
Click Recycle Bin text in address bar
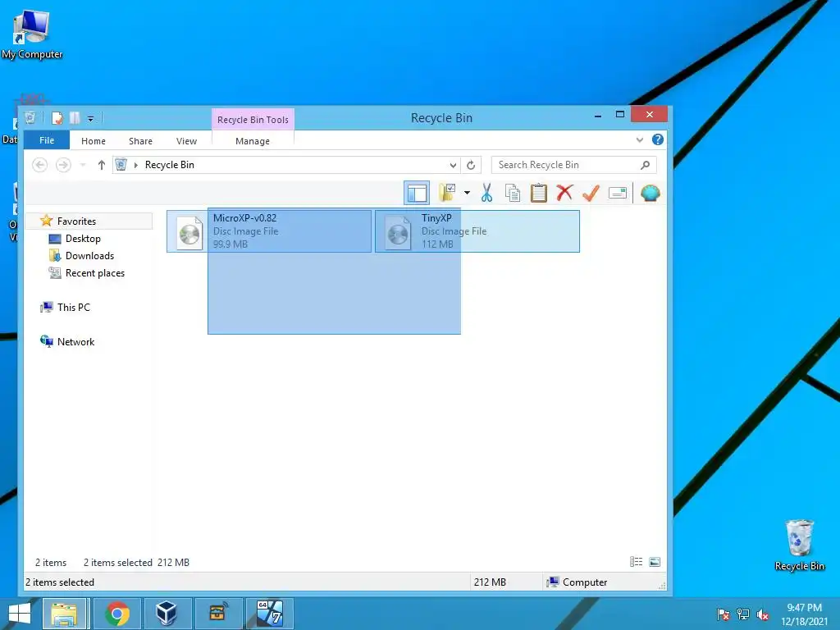[169, 165]
